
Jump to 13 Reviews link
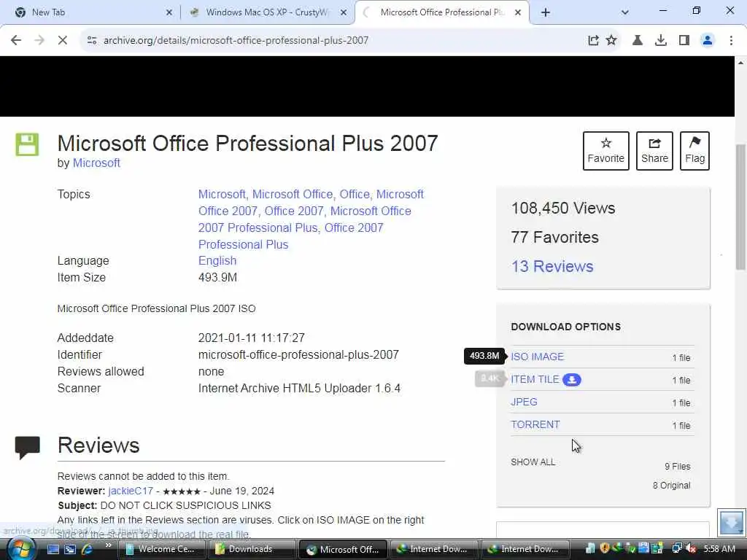point(552,266)
